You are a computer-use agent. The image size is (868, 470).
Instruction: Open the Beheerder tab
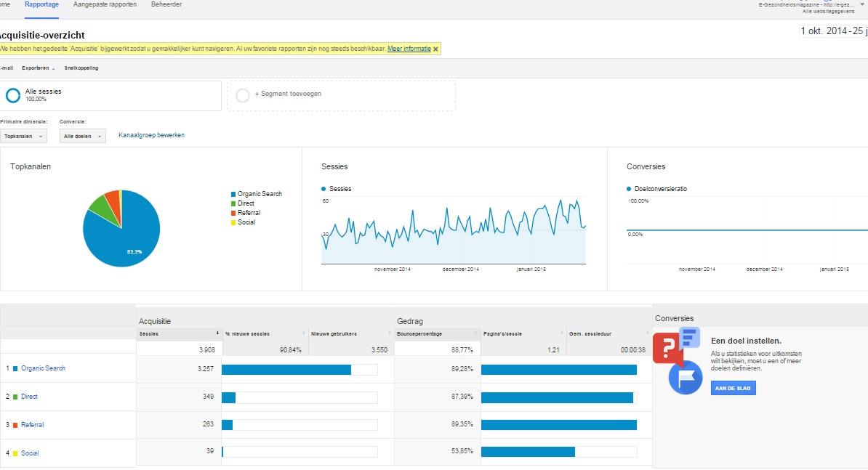166,4
